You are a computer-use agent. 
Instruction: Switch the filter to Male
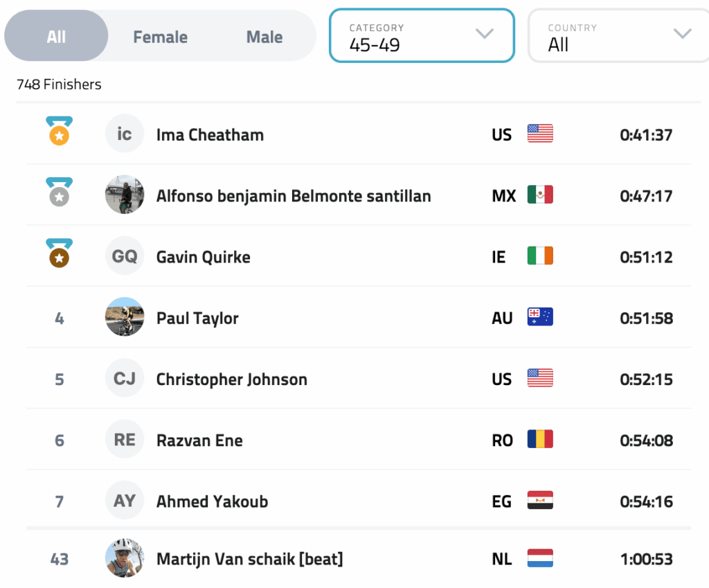coord(264,37)
